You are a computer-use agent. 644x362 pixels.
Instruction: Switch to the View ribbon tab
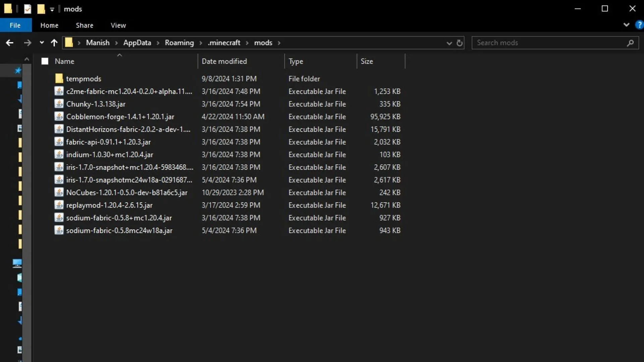(x=118, y=25)
